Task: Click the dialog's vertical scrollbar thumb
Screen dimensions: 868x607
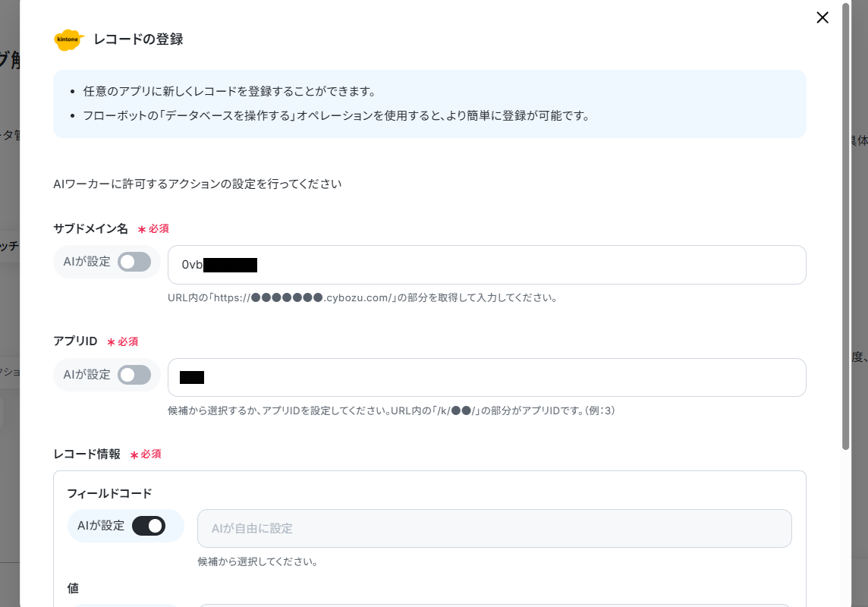Action: (x=845, y=227)
